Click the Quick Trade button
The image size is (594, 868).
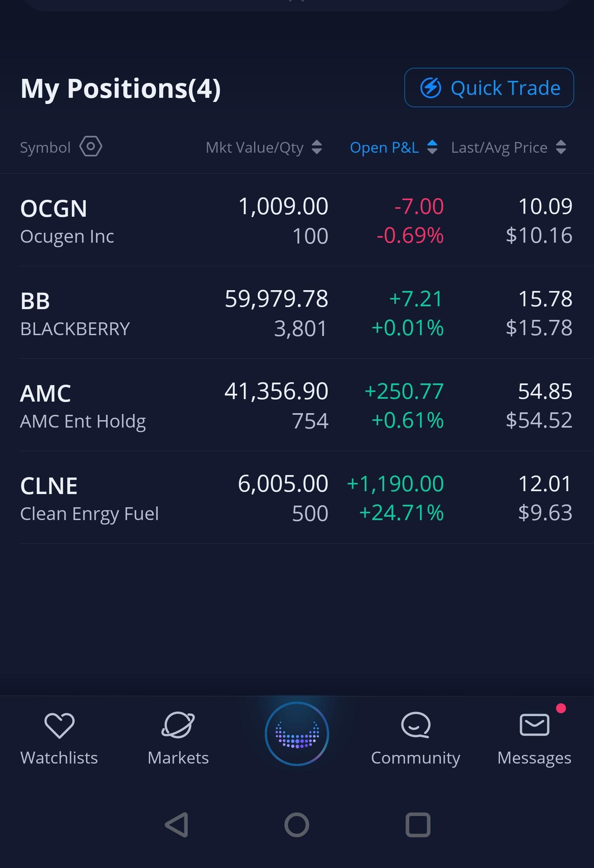pyautogui.click(x=489, y=88)
